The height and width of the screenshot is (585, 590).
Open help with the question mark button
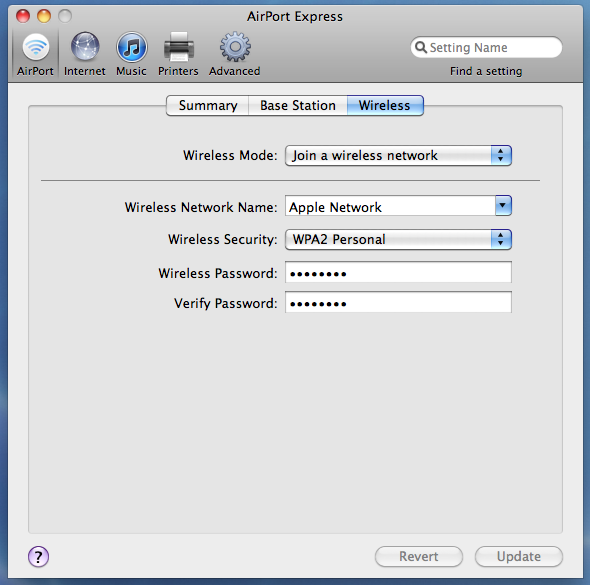click(x=38, y=556)
